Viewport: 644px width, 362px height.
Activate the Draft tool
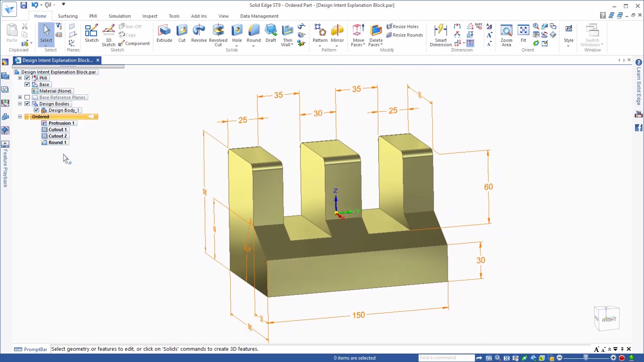271,34
